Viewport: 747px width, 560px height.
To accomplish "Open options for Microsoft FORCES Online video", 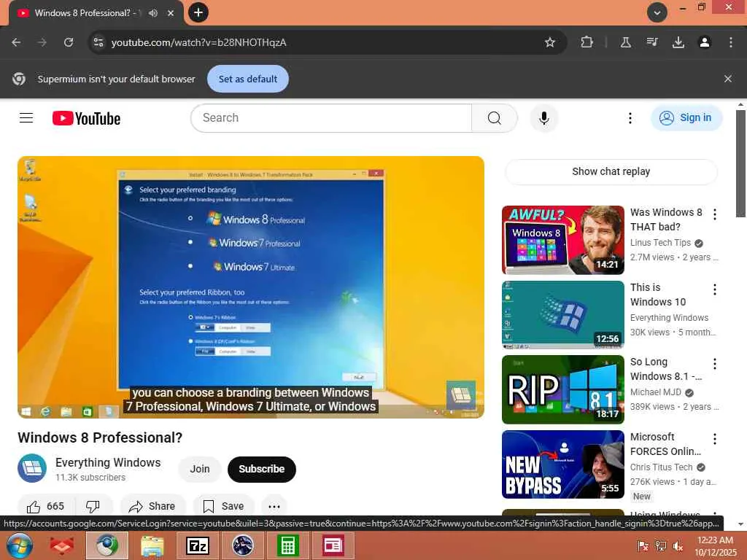I will pos(715,438).
